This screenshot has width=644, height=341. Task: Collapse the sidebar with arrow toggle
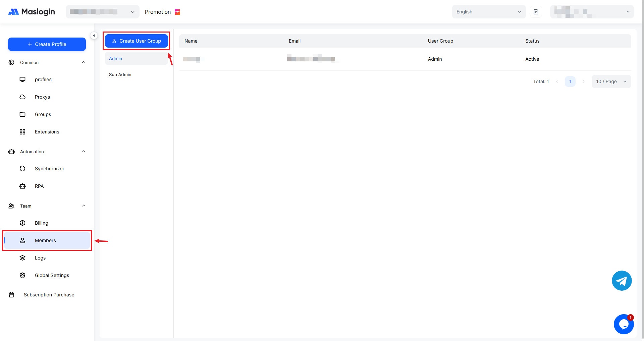94,36
